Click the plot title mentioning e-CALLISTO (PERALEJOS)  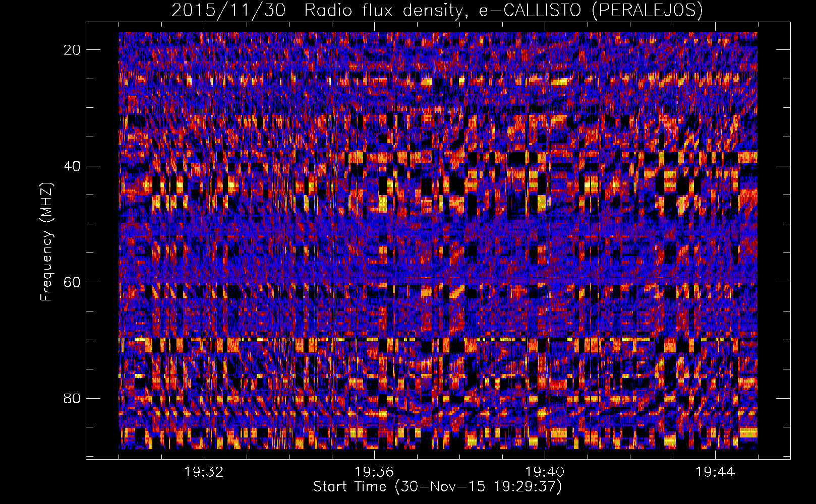(x=437, y=10)
